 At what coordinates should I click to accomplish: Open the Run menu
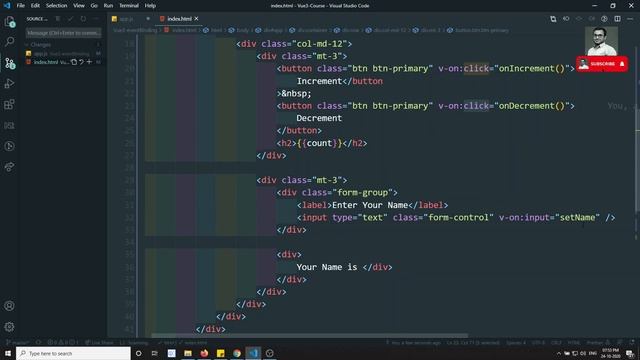108,6
